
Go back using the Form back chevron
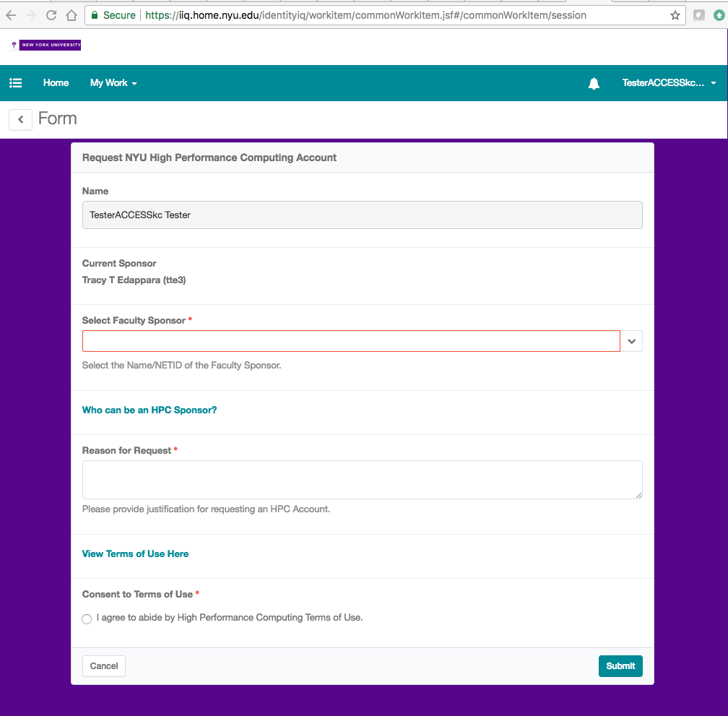coord(20,119)
